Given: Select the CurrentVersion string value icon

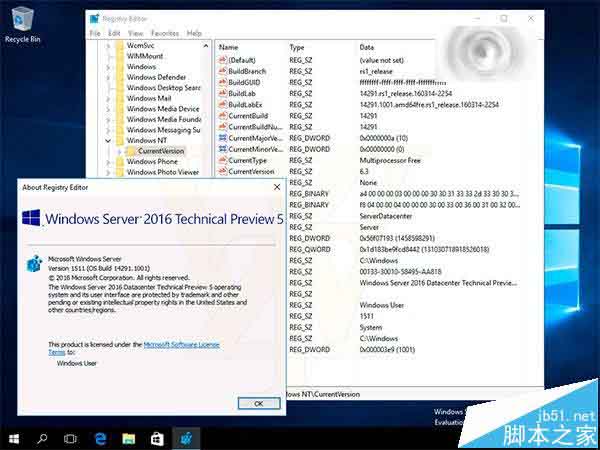Looking at the screenshot, I should [222, 171].
